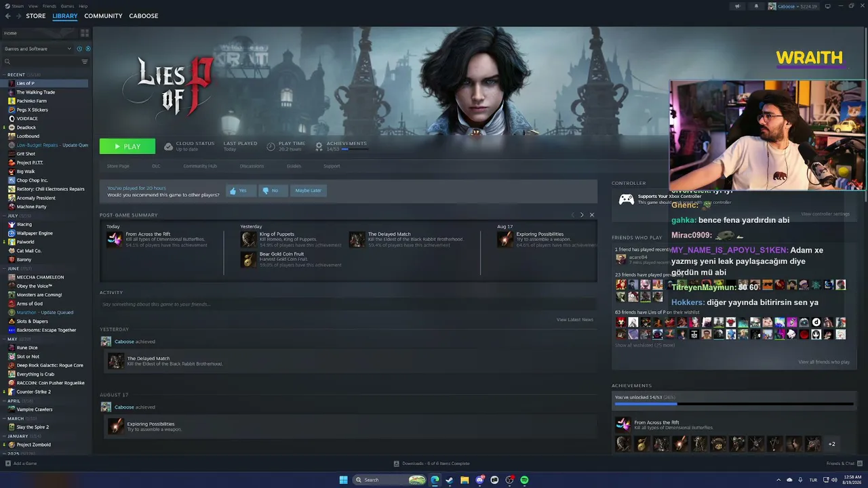The image size is (868, 488).
Task: Open the Friends menu
Action: [x=50, y=6]
